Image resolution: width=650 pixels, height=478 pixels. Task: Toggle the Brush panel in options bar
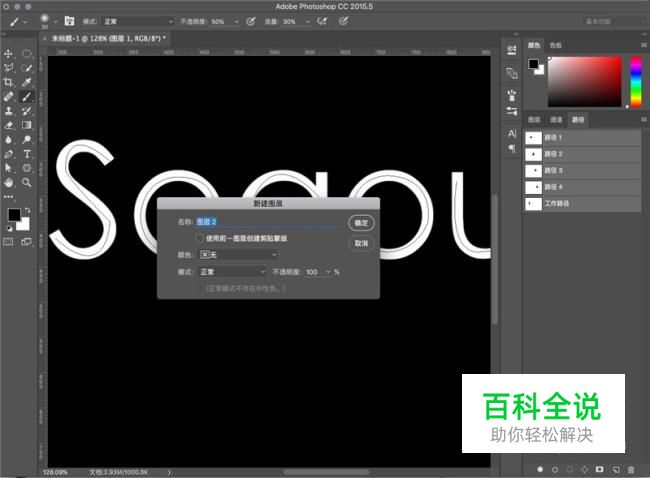[x=69, y=21]
